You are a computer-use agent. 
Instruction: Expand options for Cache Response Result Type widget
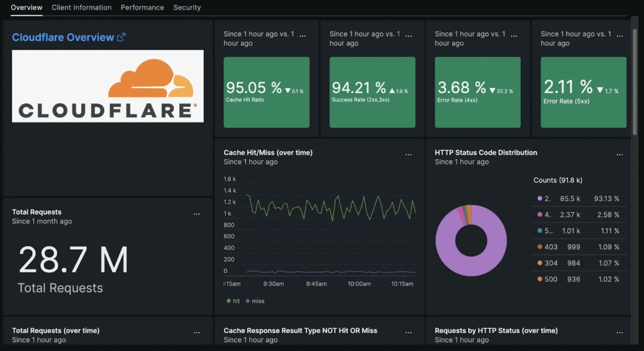tap(408, 332)
